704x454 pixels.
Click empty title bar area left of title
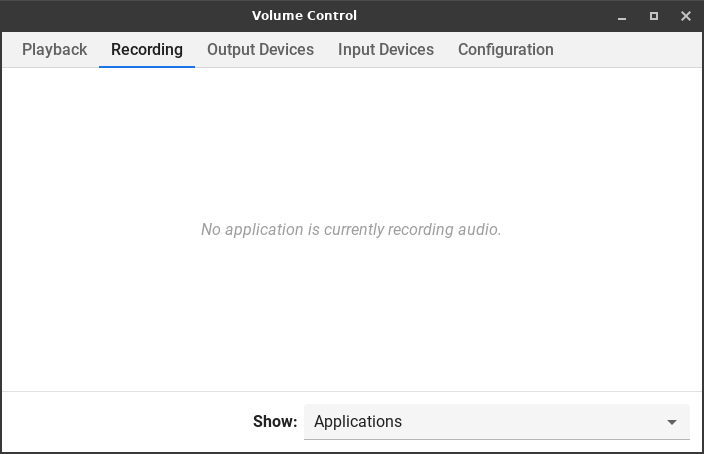[120, 16]
